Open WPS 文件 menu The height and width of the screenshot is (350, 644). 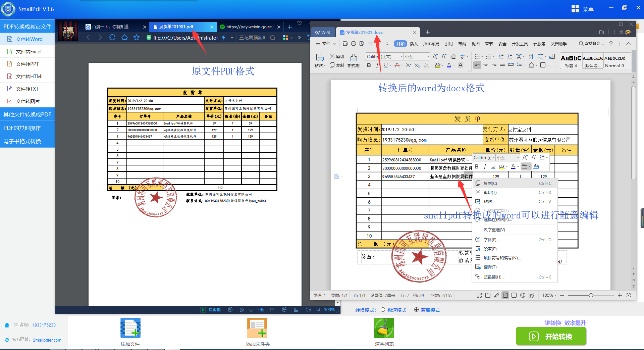[x=326, y=44]
